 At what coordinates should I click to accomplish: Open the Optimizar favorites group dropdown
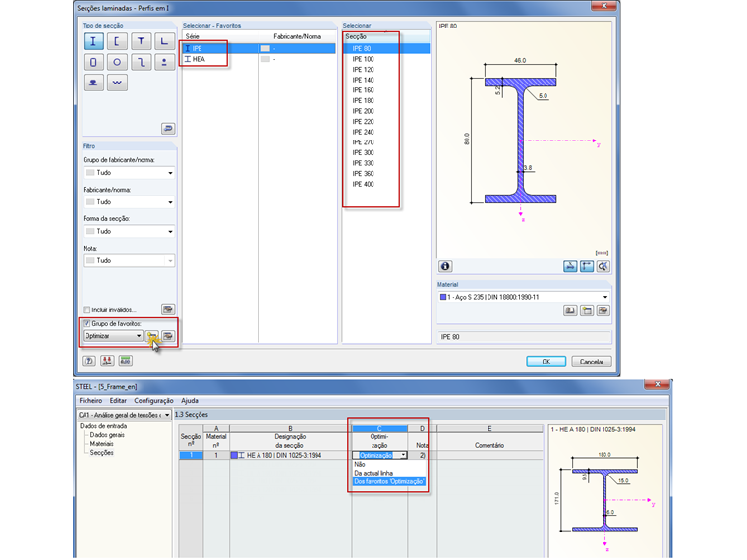click(113, 336)
